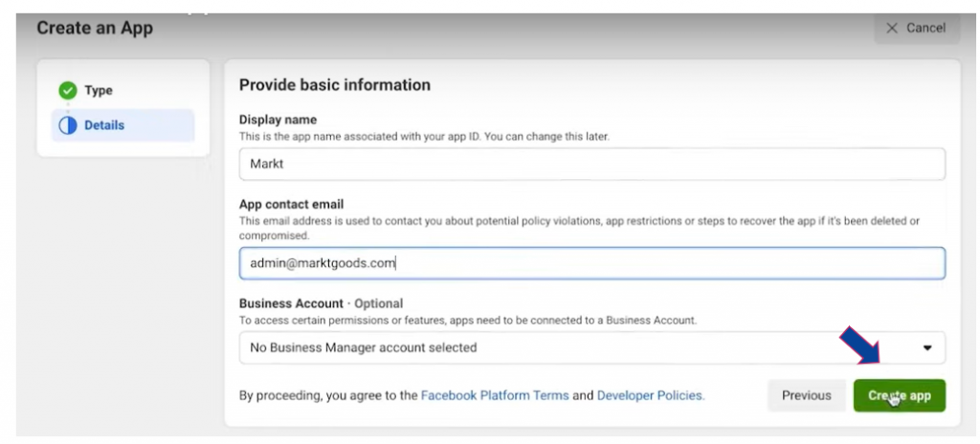Click the half-filled circle icon beside Details
980x444 pixels.
coord(67,125)
